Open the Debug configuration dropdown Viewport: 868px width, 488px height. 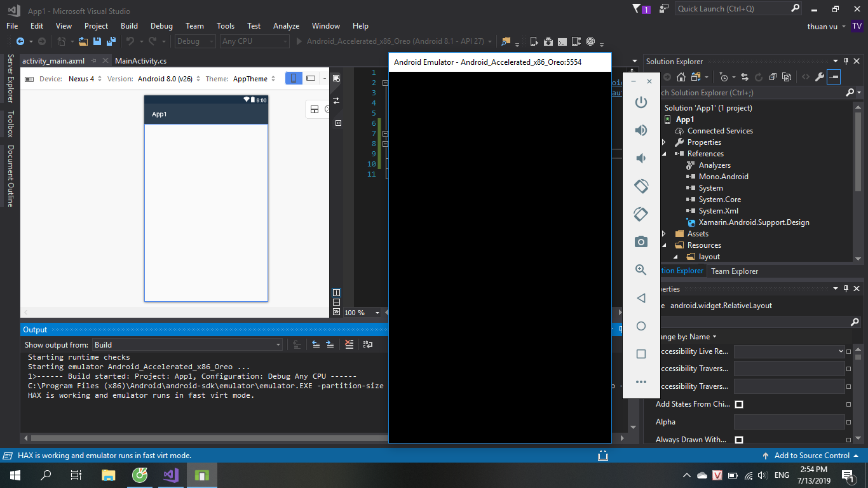coord(196,41)
